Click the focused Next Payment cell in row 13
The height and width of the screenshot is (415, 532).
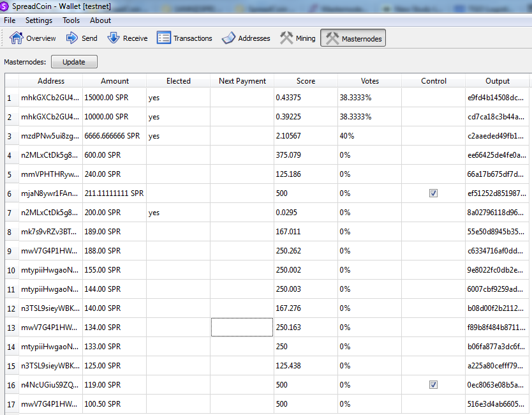242,328
